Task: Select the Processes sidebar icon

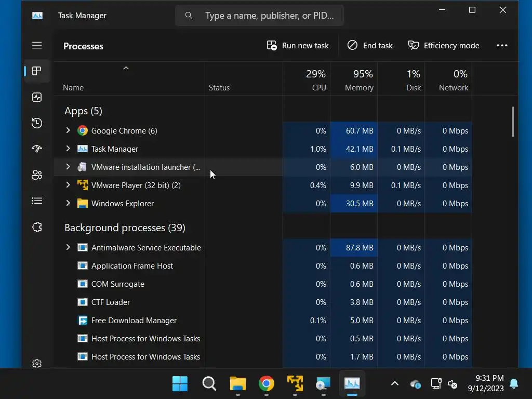Action: point(37,71)
